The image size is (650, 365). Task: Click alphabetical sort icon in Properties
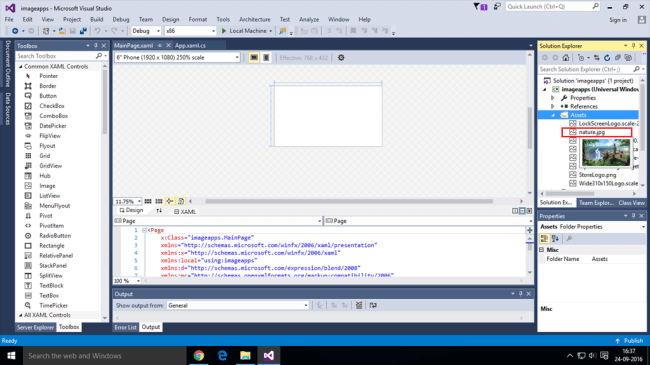(555, 238)
